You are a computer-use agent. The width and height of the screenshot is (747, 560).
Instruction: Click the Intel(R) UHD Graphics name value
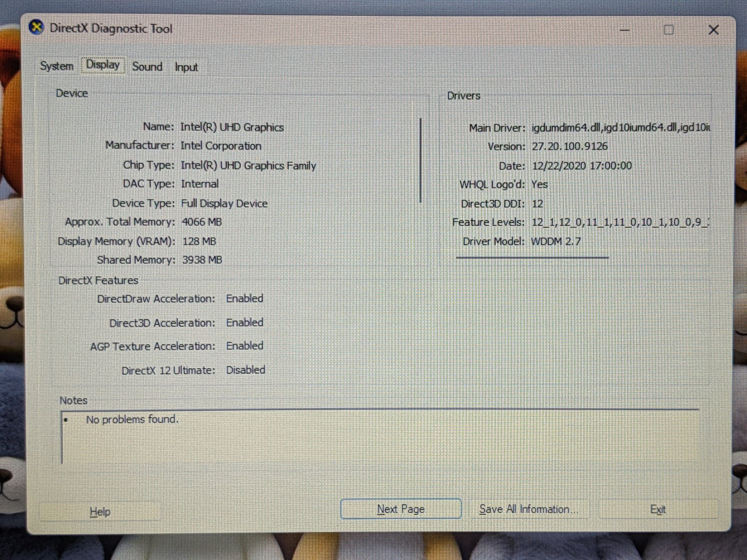point(232,127)
